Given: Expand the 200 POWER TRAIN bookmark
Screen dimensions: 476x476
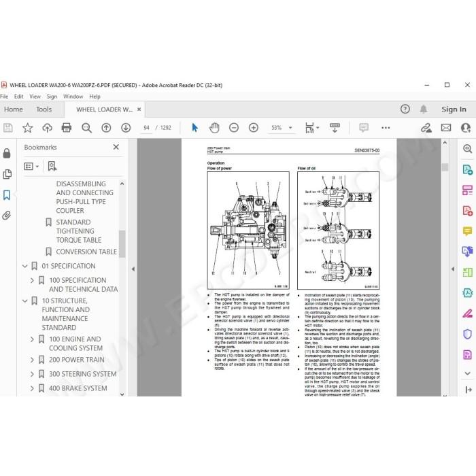Looking at the screenshot, I should point(32,360).
